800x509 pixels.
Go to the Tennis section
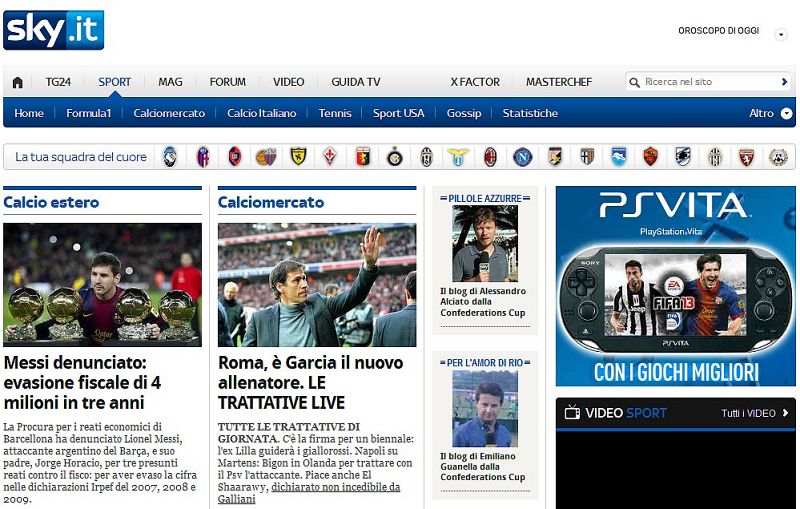335,113
